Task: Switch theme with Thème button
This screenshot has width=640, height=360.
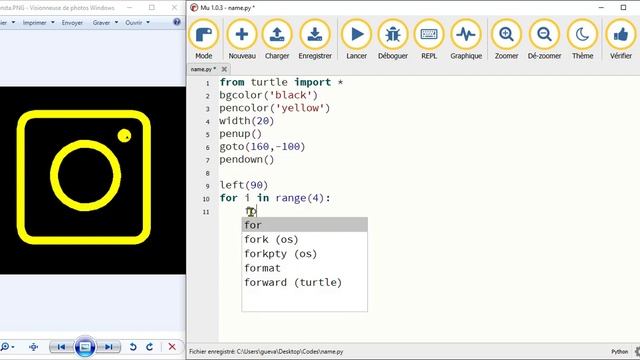Action: click(x=582, y=40)
